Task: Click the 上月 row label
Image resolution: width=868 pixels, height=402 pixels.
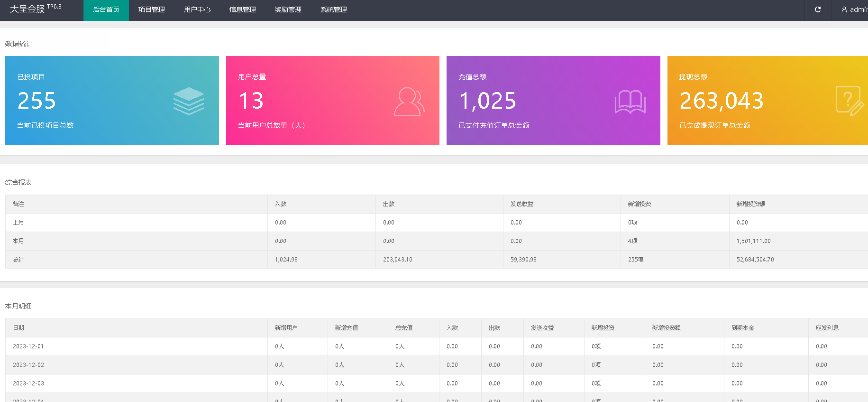Action: coord(18,223)
